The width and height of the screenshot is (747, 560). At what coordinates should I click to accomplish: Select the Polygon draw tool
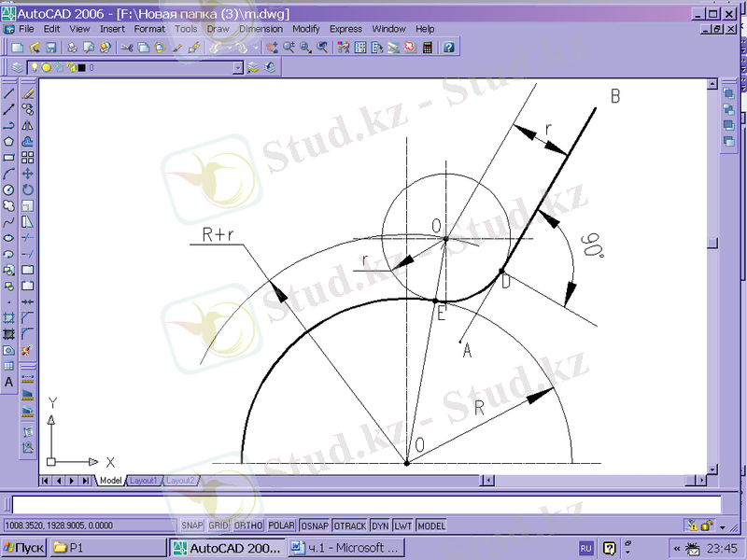coord(9,141)
